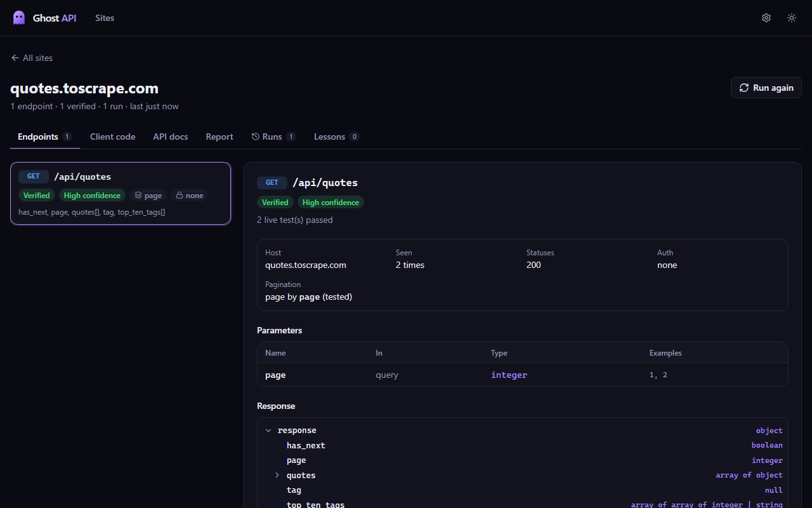Click the Ghost API purple ghost logo

tap(19, 18)
